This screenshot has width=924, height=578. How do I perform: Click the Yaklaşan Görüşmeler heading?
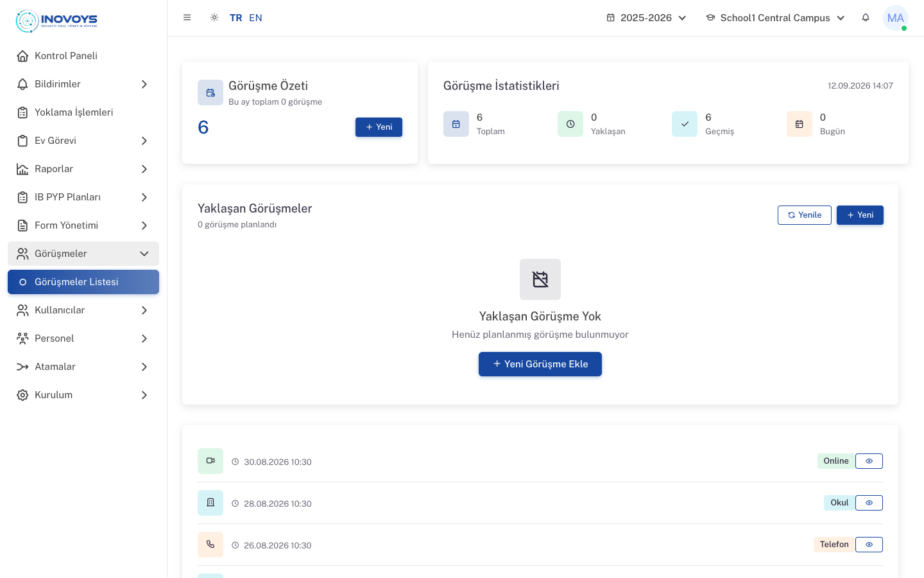(255, 209)
